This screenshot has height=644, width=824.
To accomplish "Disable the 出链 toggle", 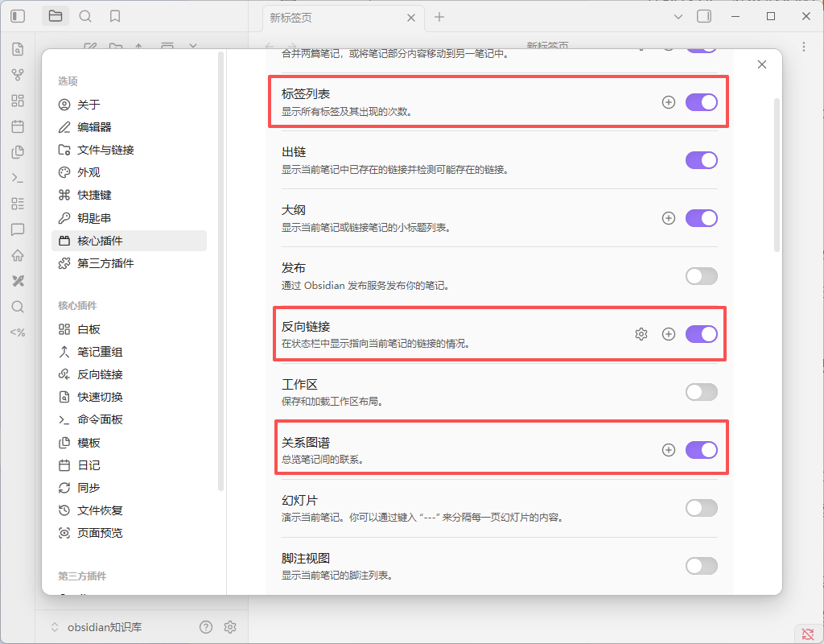I will 702,160.
